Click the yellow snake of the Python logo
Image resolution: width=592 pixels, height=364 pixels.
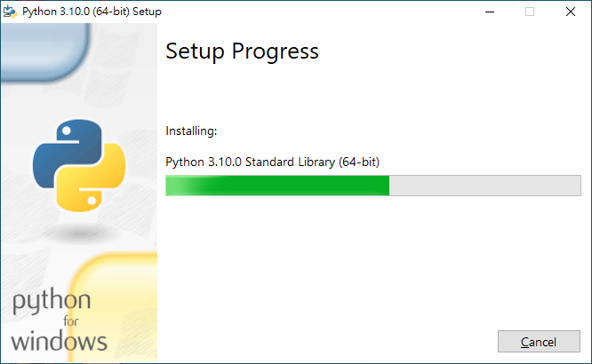(x=98, y=184)
